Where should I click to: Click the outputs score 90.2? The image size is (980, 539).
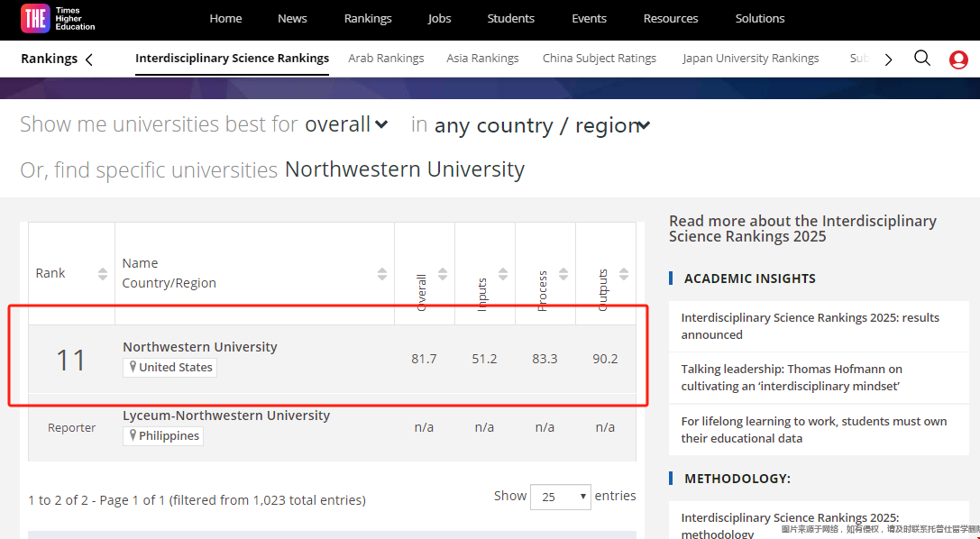pyautogui.click(x=605, y=359)
